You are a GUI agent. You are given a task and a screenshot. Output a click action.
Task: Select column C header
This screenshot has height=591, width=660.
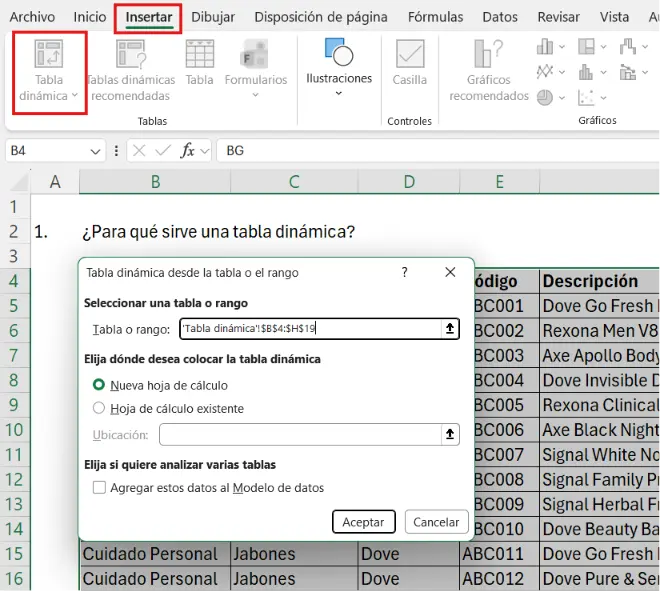pyautogui.click(x=294, y=182)
